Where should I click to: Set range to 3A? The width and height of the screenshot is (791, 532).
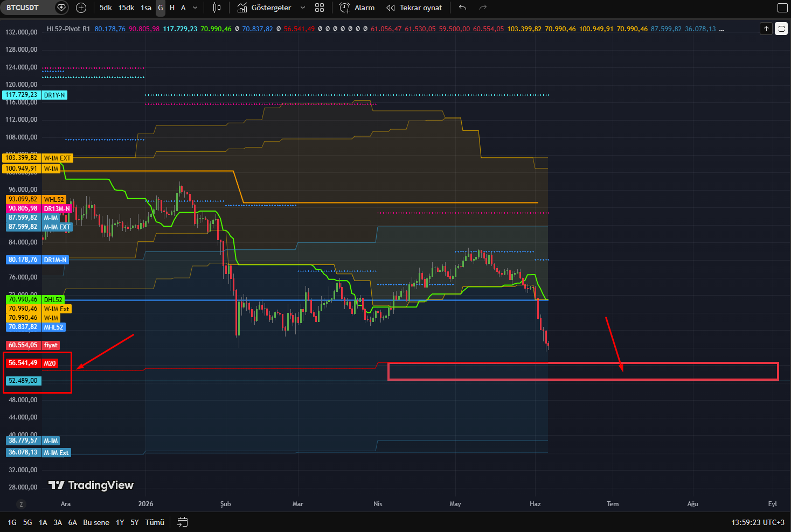tap(58, 522)
